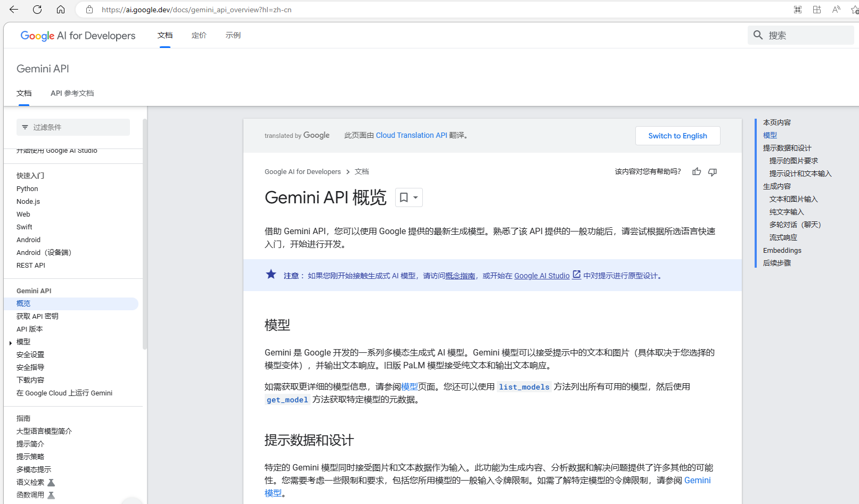
Task: Open the 示例 top navigation tab
Action: (233, 35)
